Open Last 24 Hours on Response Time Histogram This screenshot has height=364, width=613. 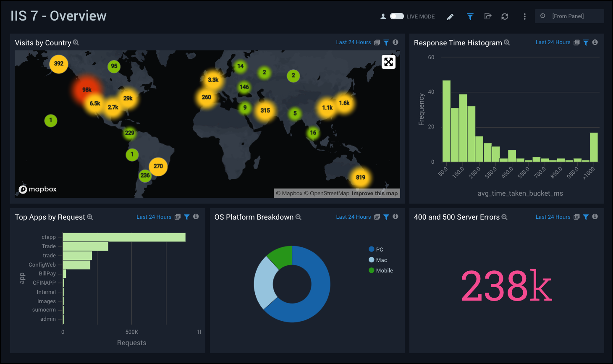click(553, 42)
